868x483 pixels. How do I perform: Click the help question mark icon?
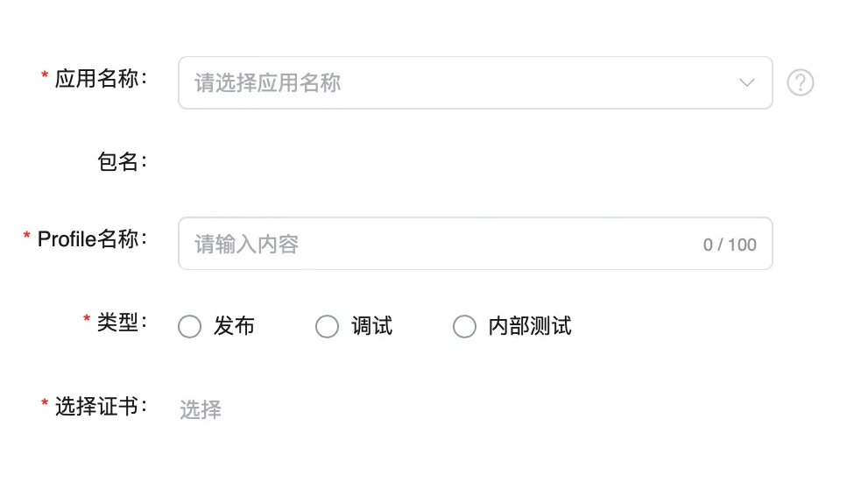point(800,83)
